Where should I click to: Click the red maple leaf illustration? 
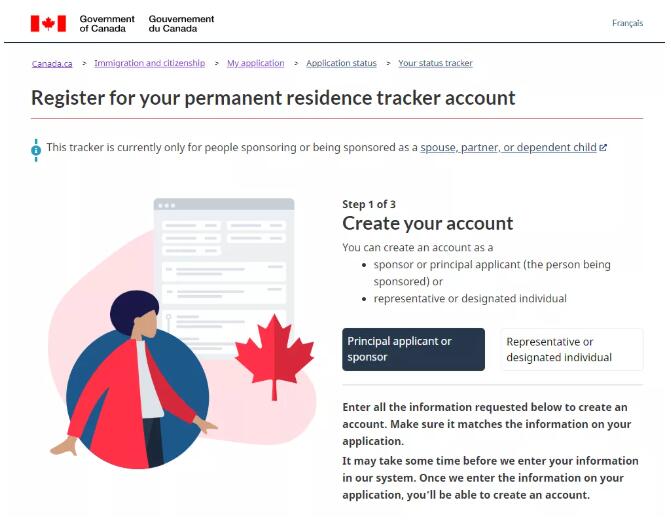click(x=274, y=357)
